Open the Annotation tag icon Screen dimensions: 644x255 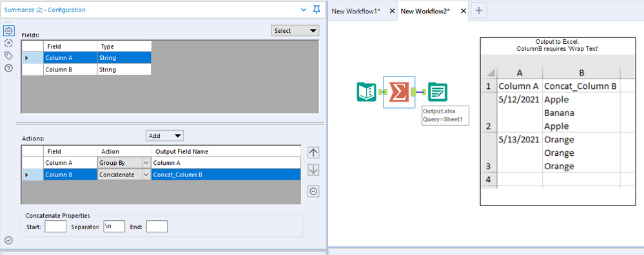pyautogui.click(x=8, y=55)
